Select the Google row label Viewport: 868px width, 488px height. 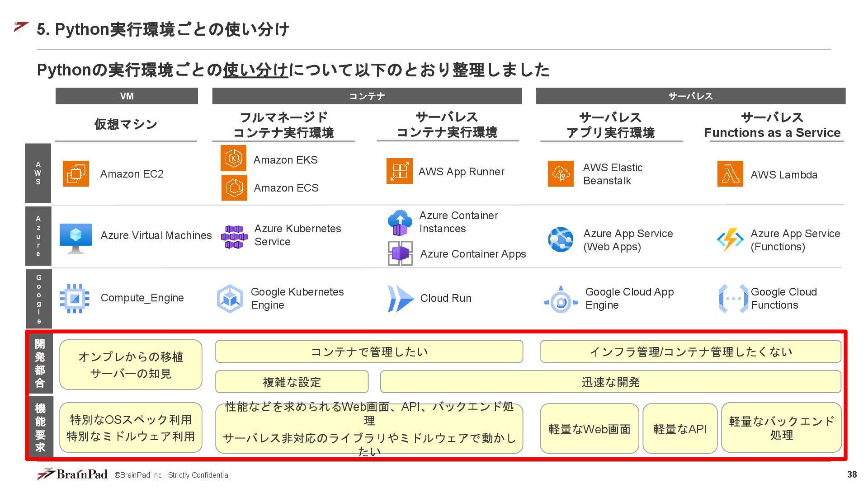point(39,299)
